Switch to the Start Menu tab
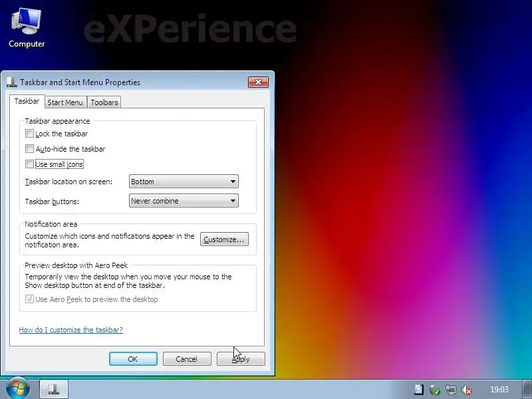Image resolution: width=532 pixels, height=399 pixels. coord(65,102)
